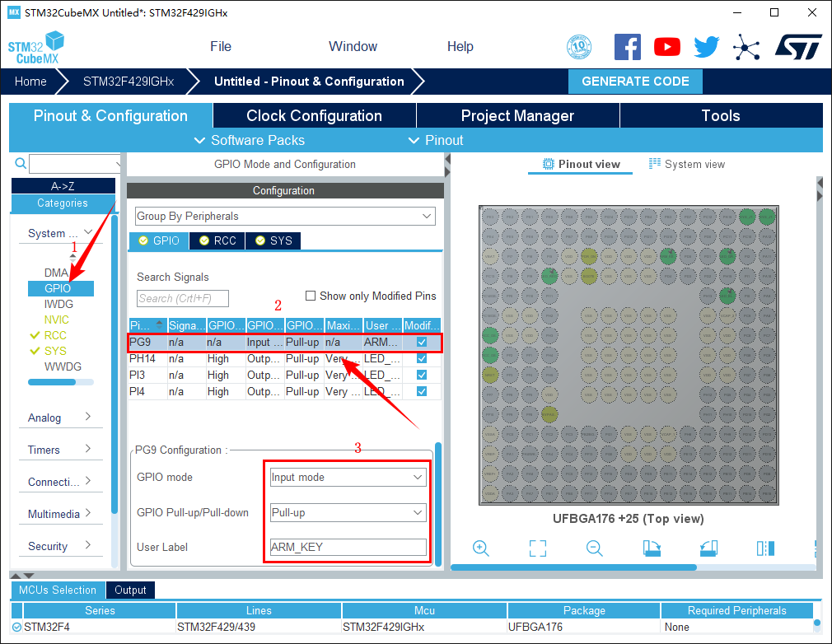Click the category list horizontal scrollbar
This screenshot has height=644, width=832.
pos(52,382)
